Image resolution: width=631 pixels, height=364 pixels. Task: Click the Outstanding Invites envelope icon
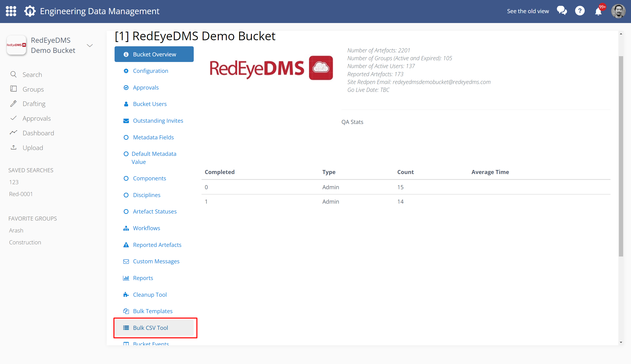(x=126, y=121)
